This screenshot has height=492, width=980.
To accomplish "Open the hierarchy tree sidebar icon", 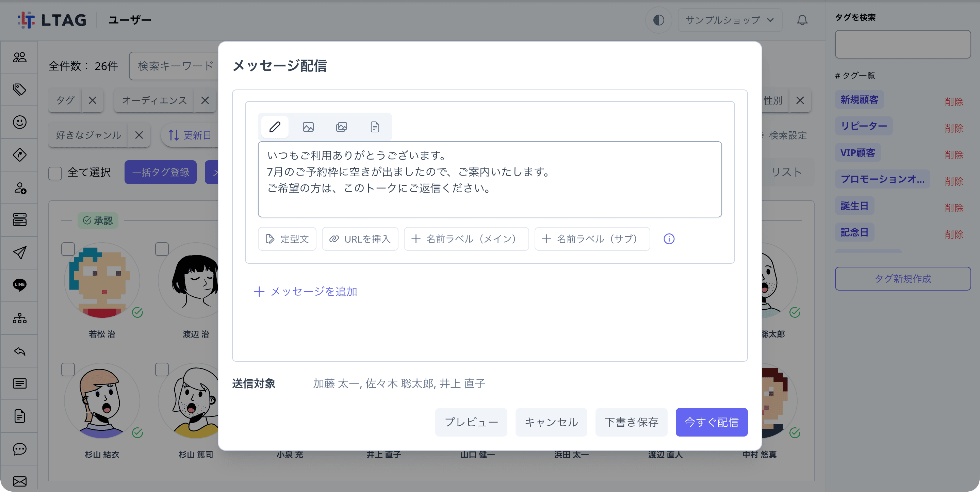I will tap(19, 318).
